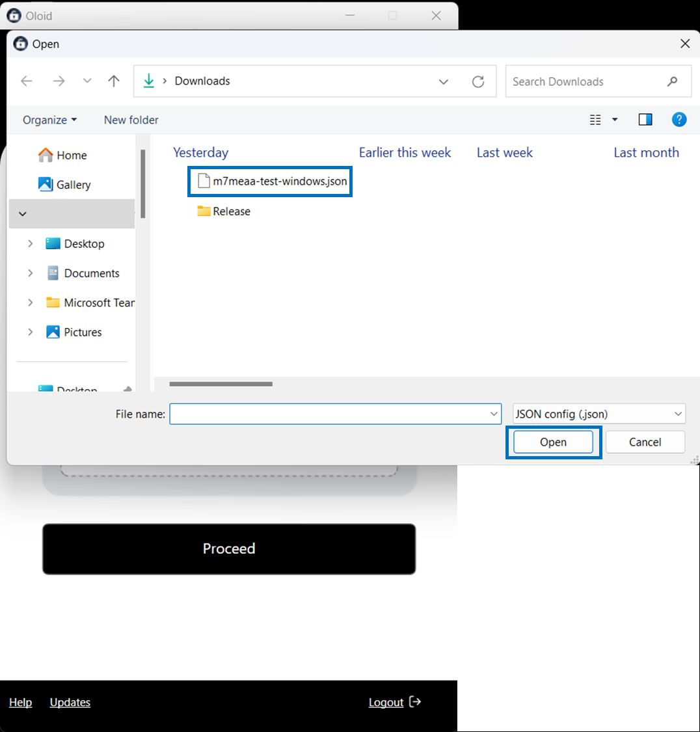Click the Open button

point(554,442)
